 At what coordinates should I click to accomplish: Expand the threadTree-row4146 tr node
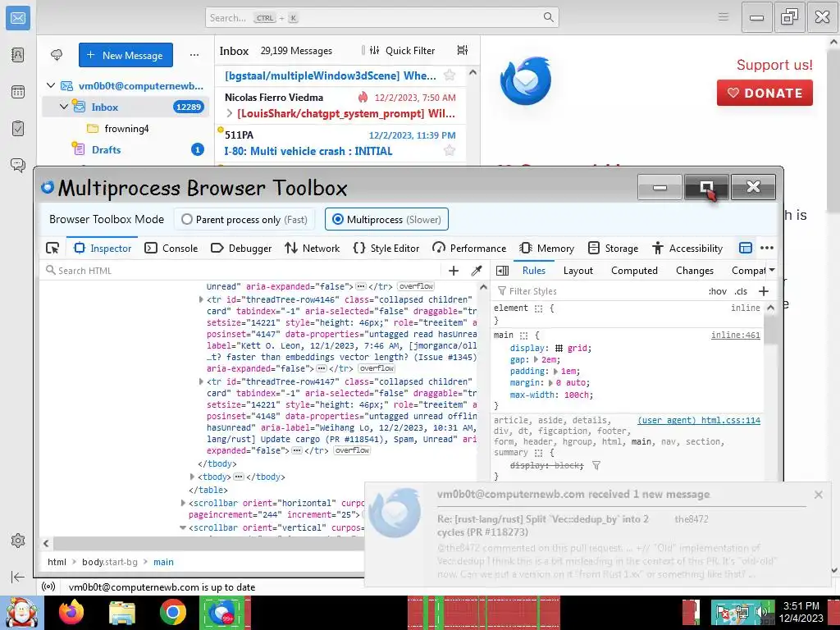[201, 299]
